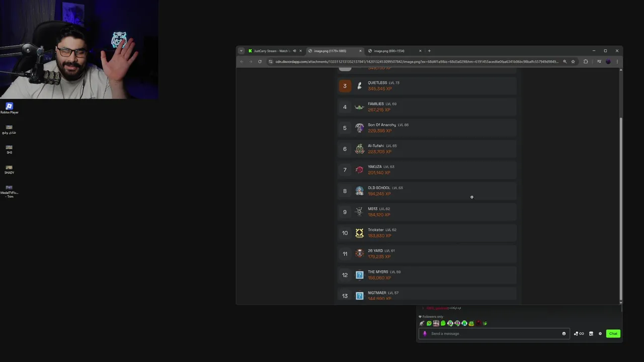The width and height of the screenshot is (644, 362).
Task: Open the media control icon in toolbar
Action: click(599, 61)
